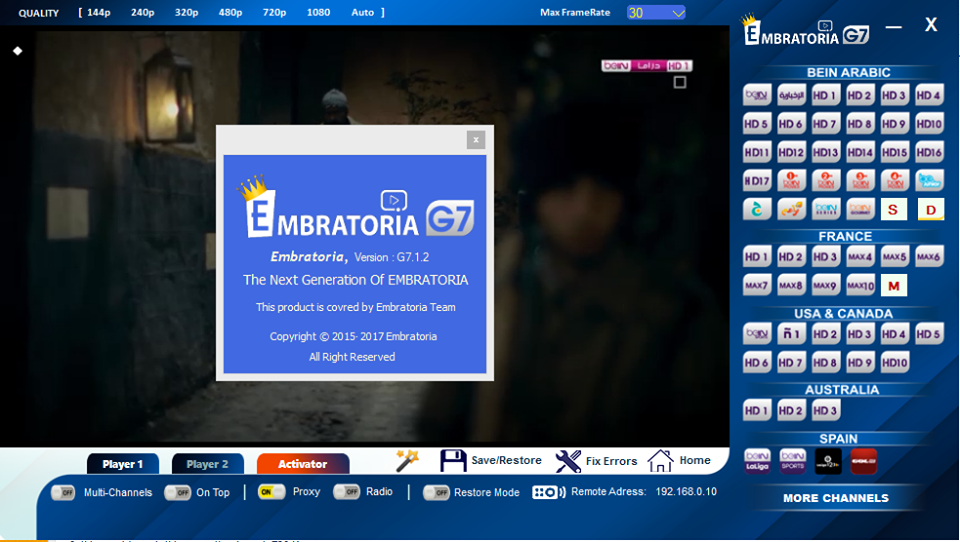Switch to Player 2 tab

(x=208, y=464)
